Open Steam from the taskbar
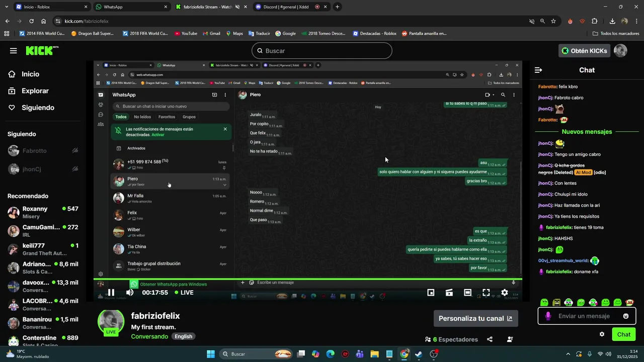The image size is (644, 362). [419, 354]
